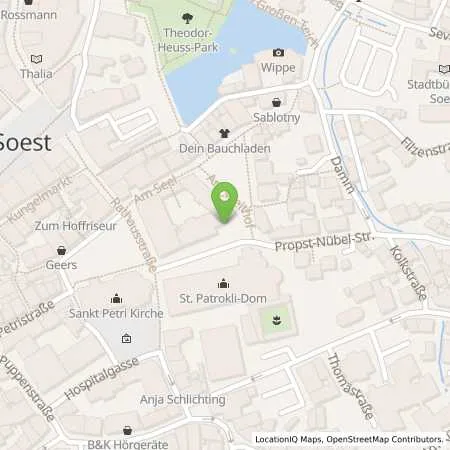The width and height of the screenshot is (450, 450).
Task: Click the Propst-Nübel-Str. street label
Action: pos(325,242)
